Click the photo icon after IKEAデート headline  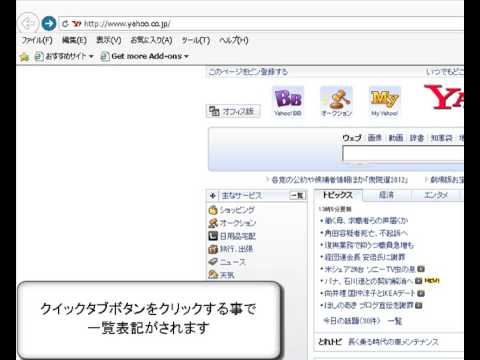(x=421, y=293)
